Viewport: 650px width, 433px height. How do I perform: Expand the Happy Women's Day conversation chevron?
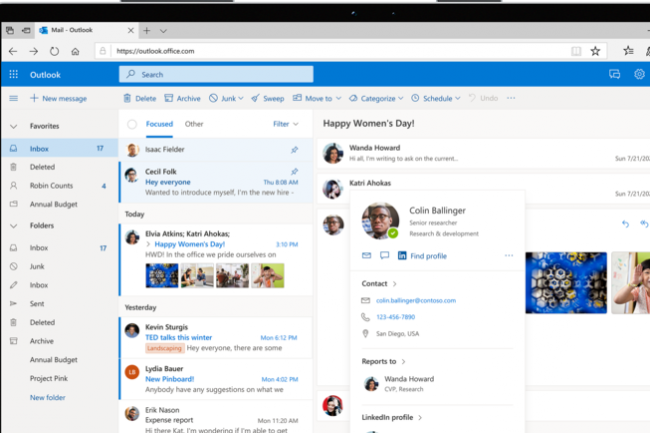[x=148, y=244]
